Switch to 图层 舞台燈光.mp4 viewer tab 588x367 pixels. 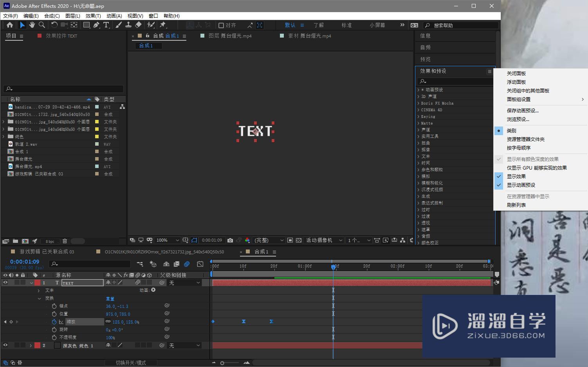pyautogui.click(x=230, y=36)
